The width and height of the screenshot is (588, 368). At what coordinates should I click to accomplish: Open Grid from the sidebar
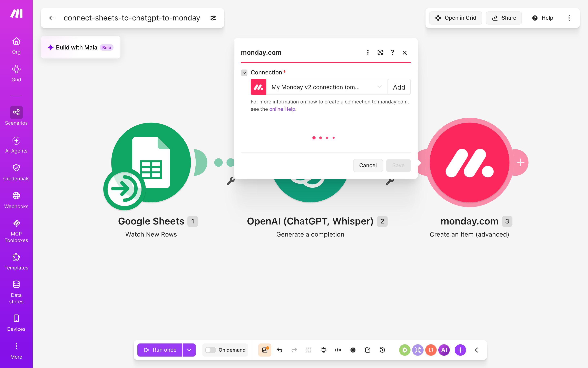[16, 74]
